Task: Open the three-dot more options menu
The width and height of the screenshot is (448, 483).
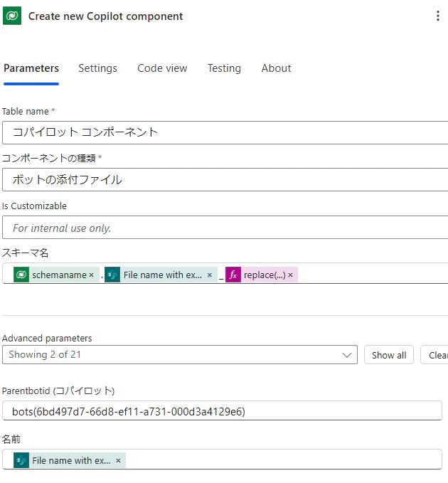Action: [437, 16]
